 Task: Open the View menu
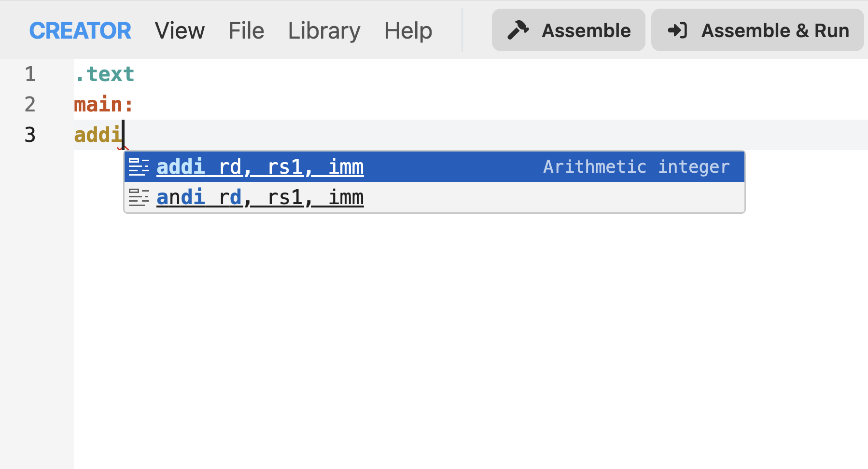tap(180, 30)
